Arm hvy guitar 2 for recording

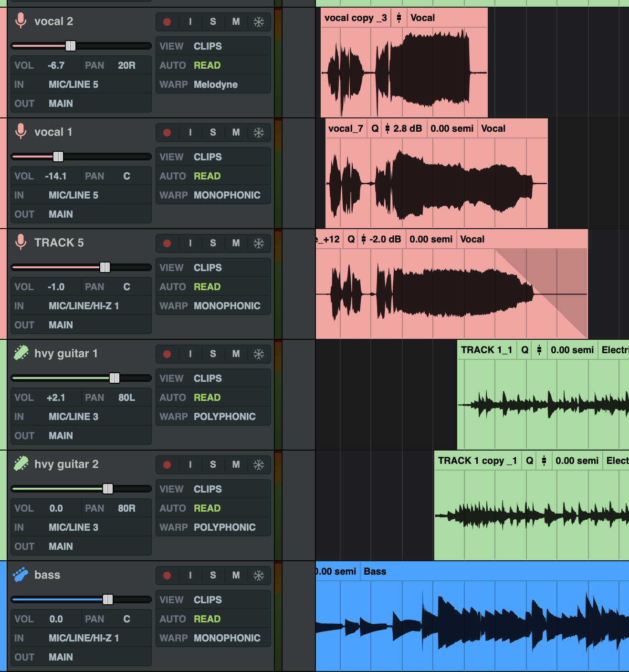tap(167, 464)
